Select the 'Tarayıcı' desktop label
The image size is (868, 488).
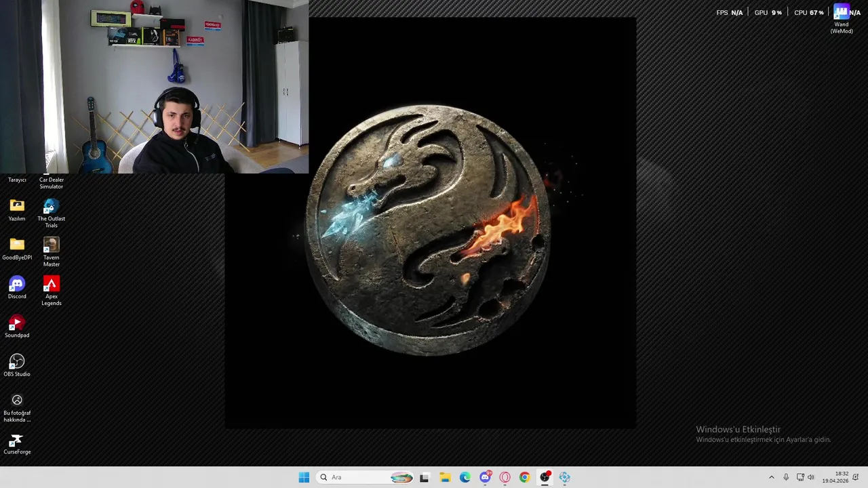(x=17, y=180)
